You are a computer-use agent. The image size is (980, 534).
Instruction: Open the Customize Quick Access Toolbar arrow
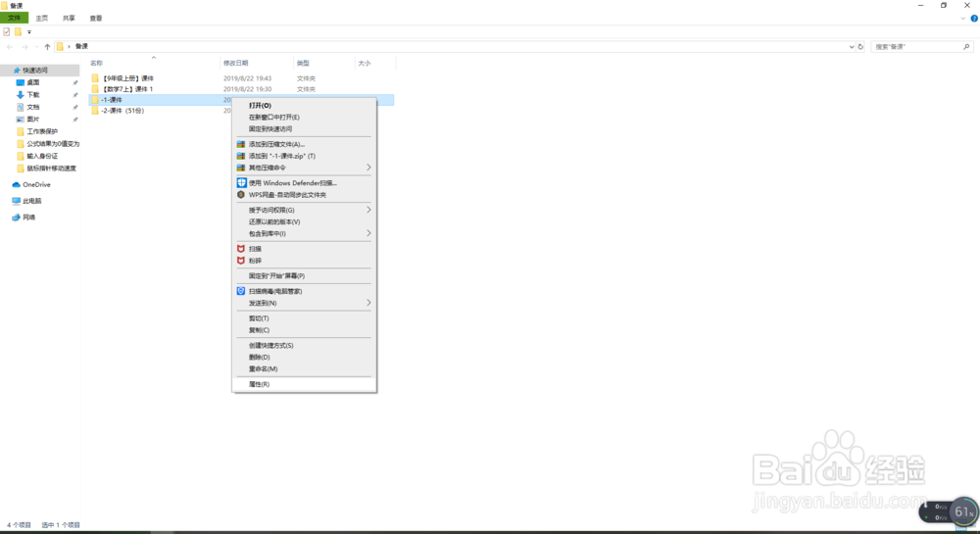[28, 32]
